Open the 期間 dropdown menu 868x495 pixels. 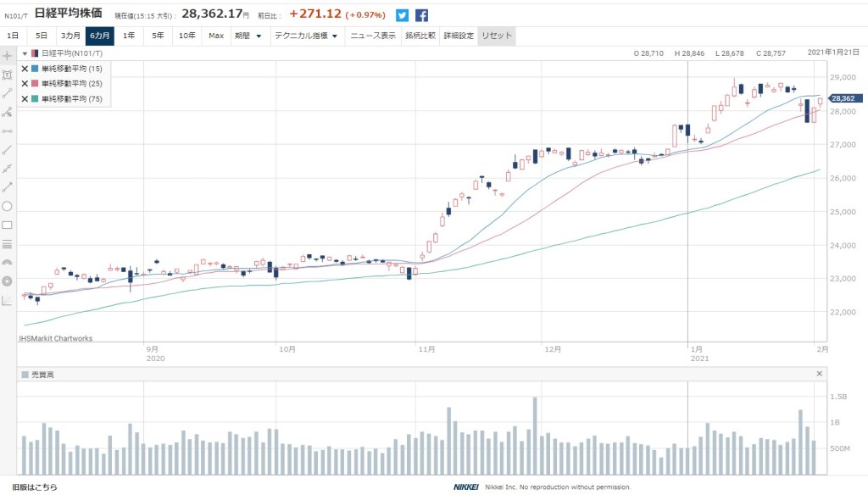[x=248, y=36]
